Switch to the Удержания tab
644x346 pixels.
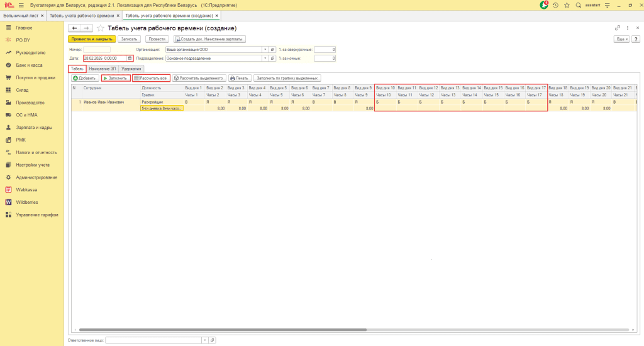click(131, 69)
